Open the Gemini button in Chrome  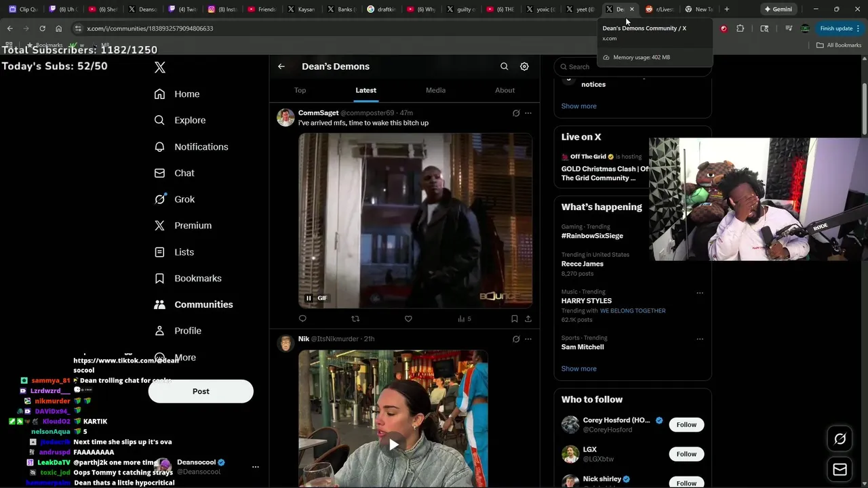point(778,9)
